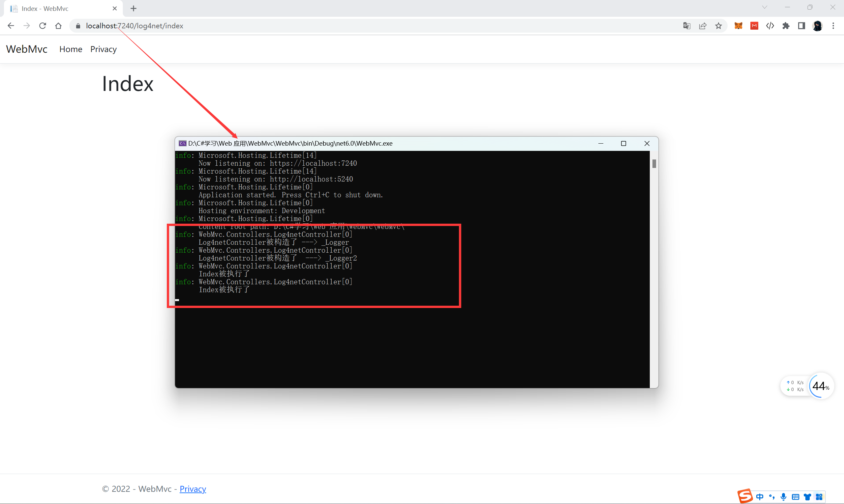Viewport: 844px width, 504px height.
Task: Bookmark this tab with star icon
Action: pyautogui.click(x=718, y=26)
